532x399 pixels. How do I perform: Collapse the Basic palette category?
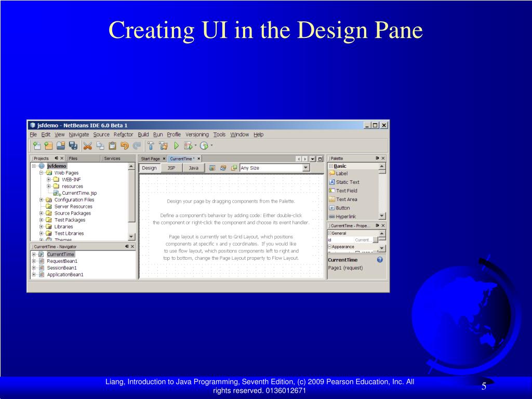point(331,166)
